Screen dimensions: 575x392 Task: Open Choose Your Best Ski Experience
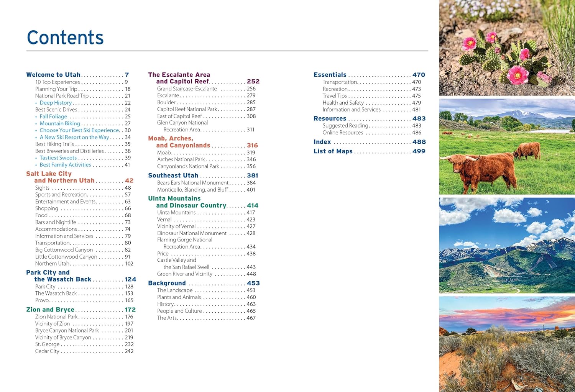[79, 130]
